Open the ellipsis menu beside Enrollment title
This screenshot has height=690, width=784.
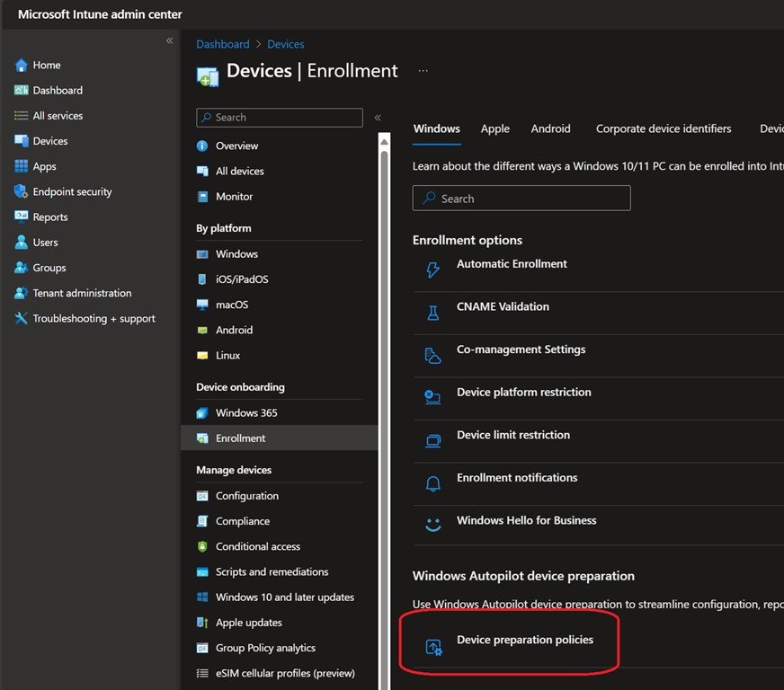(423, 71)
